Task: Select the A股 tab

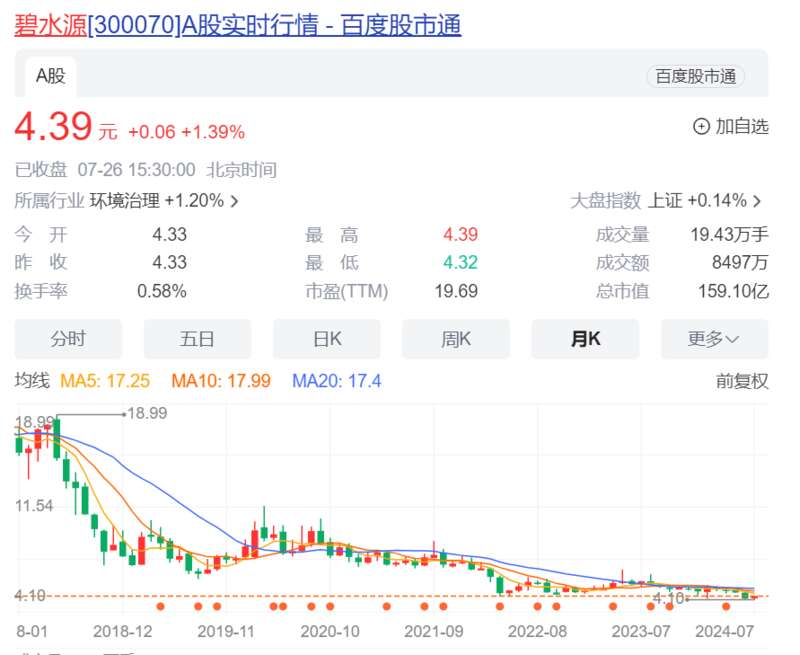Action: [51, 77]
